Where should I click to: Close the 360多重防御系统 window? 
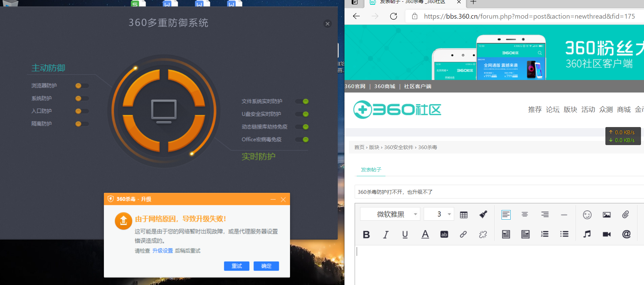pos(327,24)
